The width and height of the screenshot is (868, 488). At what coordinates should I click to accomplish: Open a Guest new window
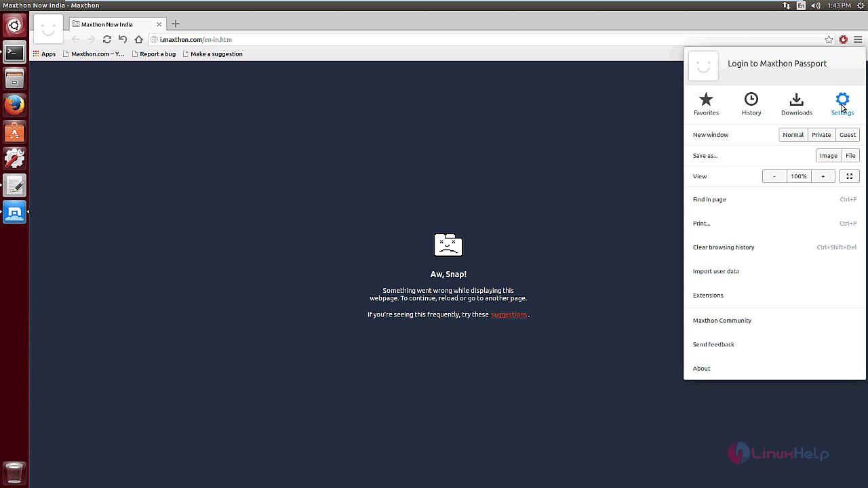point(848,135)
